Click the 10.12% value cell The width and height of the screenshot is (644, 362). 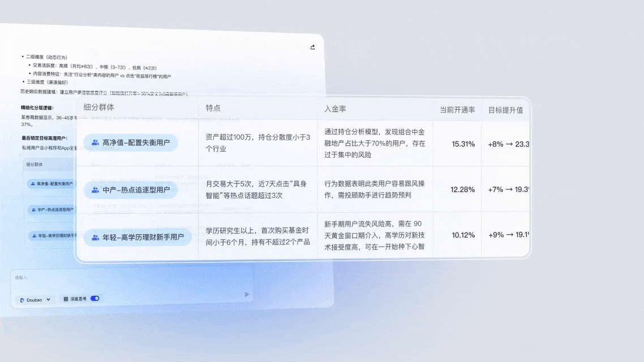point(463,235)
